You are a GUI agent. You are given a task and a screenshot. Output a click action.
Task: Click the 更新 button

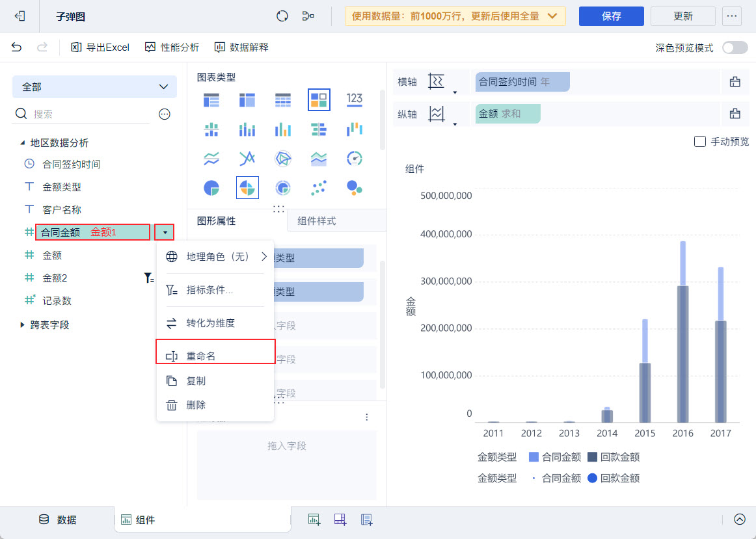(x=683, y=16)
